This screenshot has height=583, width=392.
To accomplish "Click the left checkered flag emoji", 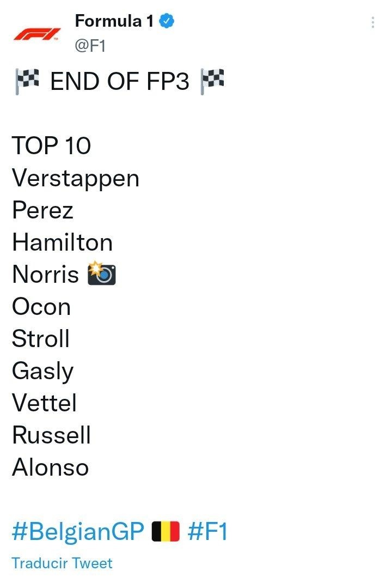I will [27, 82].
